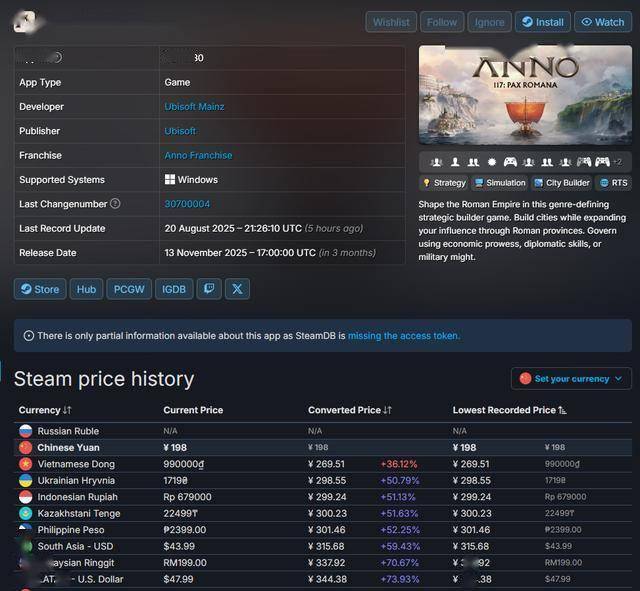Click the +36.12% price difference value
This screenshot has height=591, width=640.
(x=399, y=464)
